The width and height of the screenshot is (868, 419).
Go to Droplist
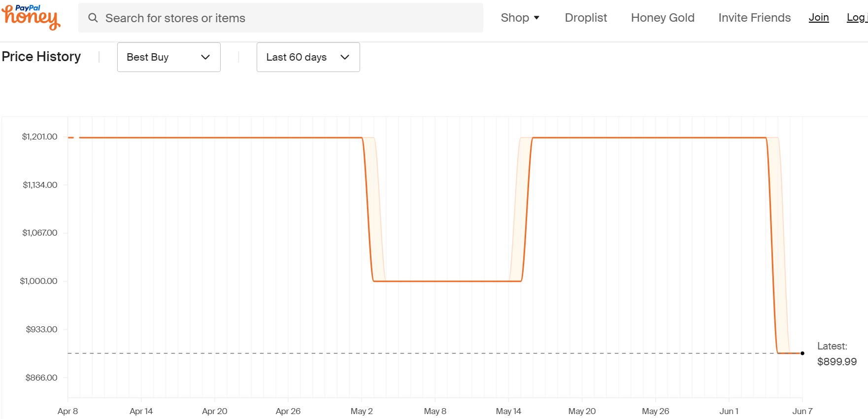pos(586,18)
